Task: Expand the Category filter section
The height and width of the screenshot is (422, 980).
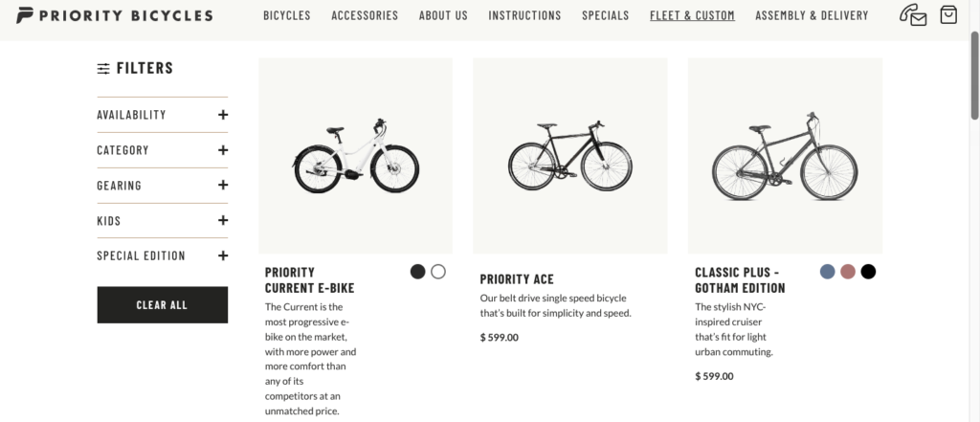Action: (x=223, y=150)
